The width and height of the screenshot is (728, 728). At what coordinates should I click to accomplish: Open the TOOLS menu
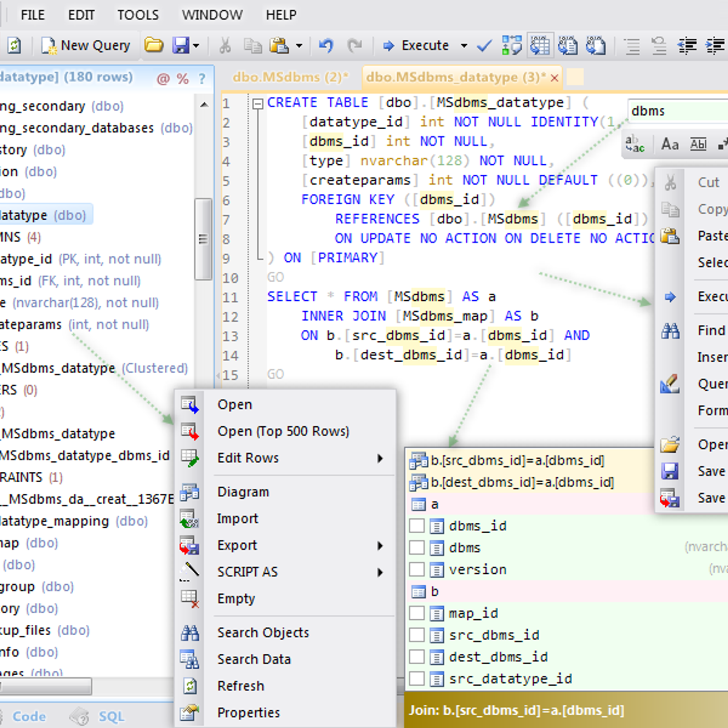138,15
